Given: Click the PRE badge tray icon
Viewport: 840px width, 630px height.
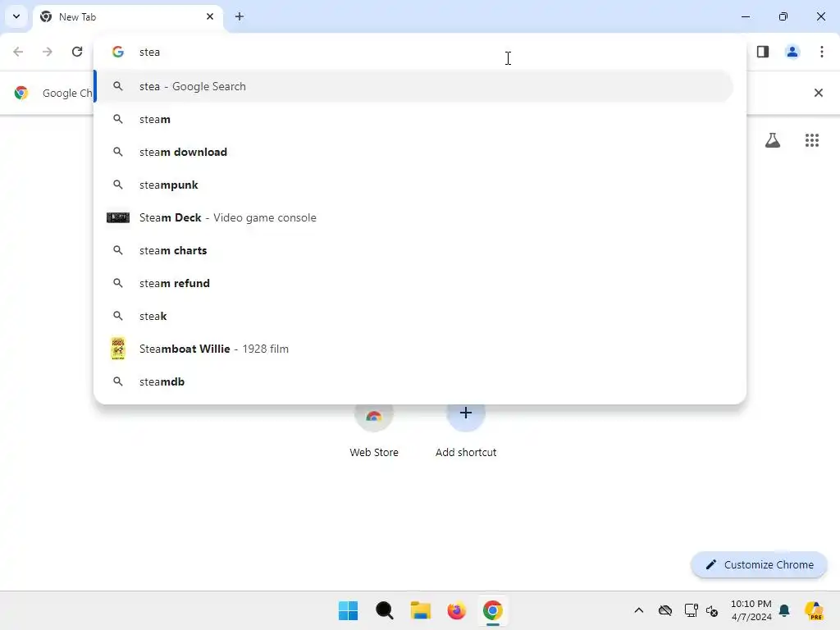Looking at the screenshot, I should tap(814, 610).
